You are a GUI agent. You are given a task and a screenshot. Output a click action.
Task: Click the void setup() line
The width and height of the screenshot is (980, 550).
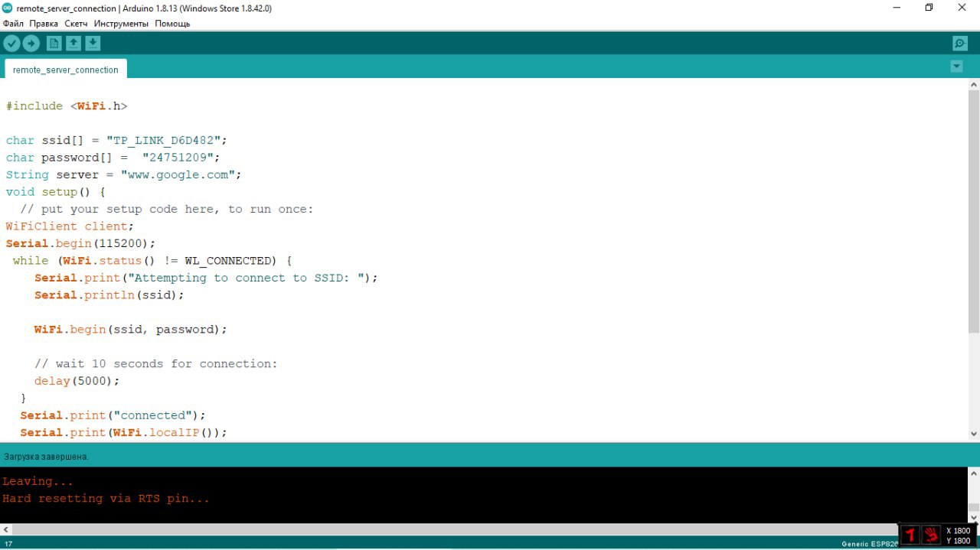[56, 192]
